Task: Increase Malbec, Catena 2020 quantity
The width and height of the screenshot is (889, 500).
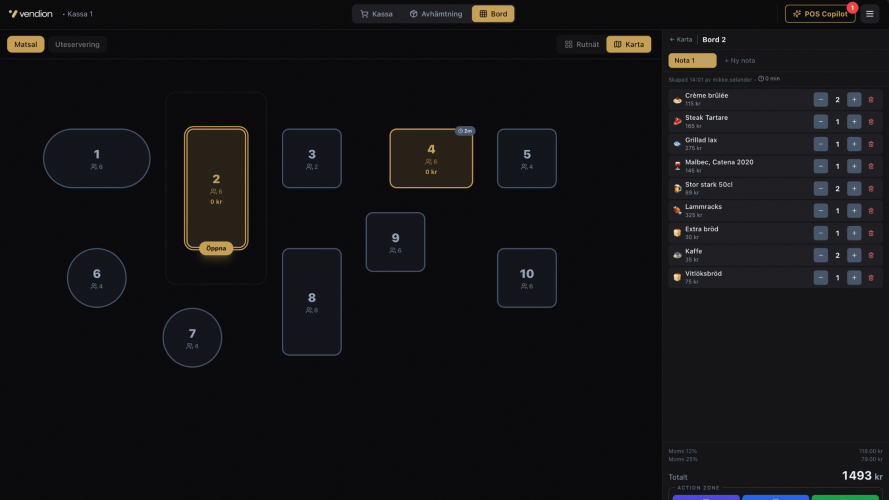Action: (854, 166)
